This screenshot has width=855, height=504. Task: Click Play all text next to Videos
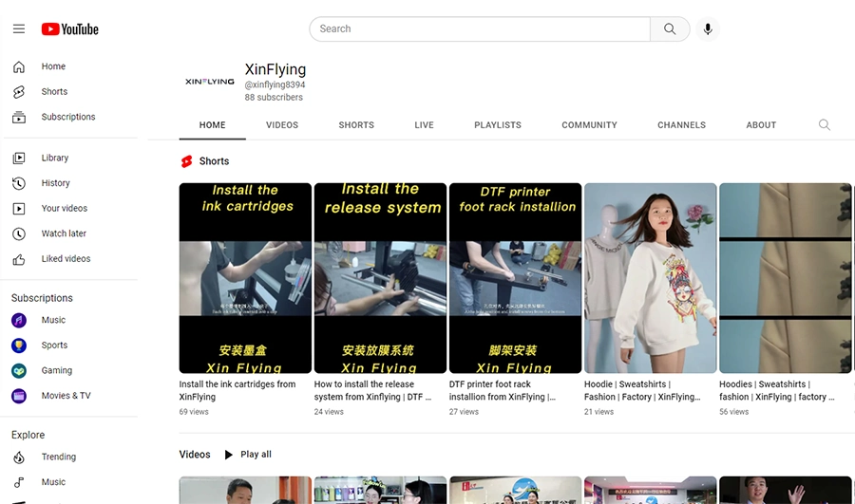point(256,455)
